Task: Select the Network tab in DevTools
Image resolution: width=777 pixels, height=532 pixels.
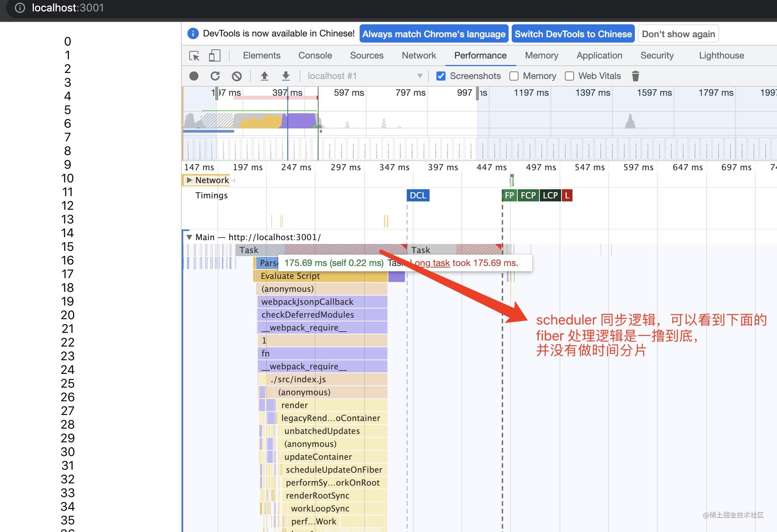Action: pyautogui.click(x=419, y=55)
